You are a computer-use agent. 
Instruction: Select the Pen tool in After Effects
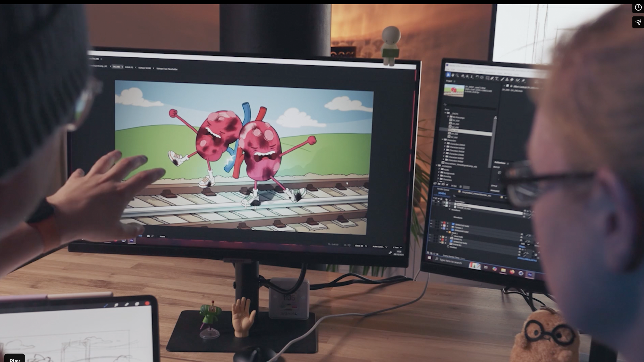pyautogui.click(x=492, y=78)
